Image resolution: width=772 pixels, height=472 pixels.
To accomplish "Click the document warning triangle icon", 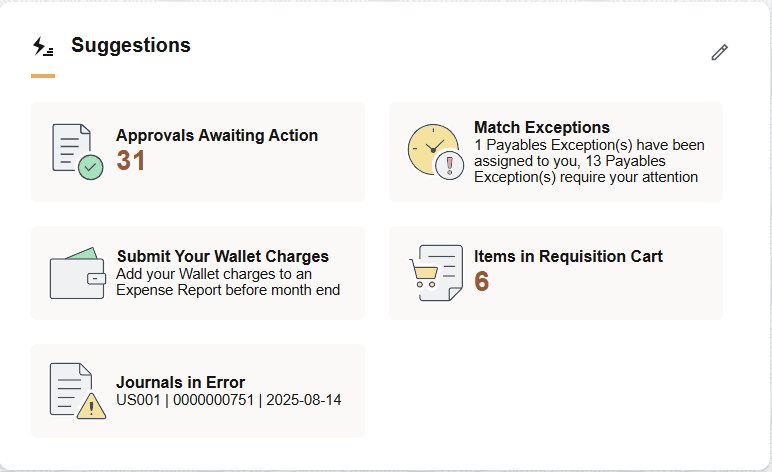I will click(x=77, y=391).
